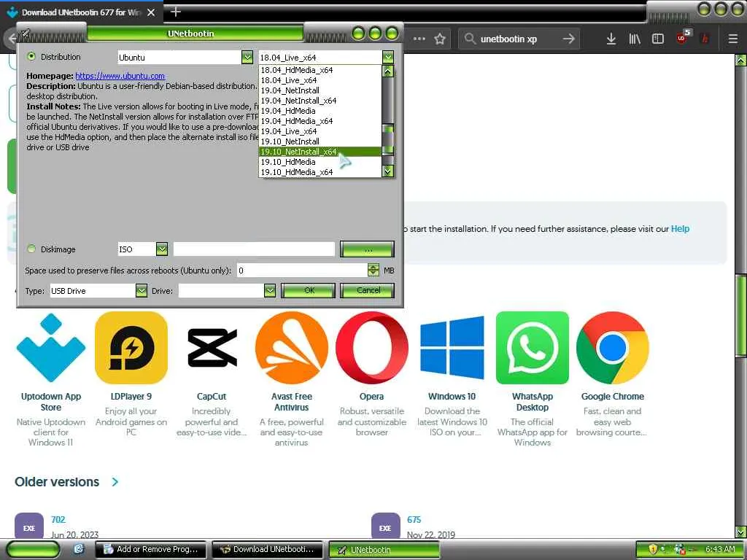
Task: Click the uBlock Origin extension icon
Action: (x=683, y=37)
